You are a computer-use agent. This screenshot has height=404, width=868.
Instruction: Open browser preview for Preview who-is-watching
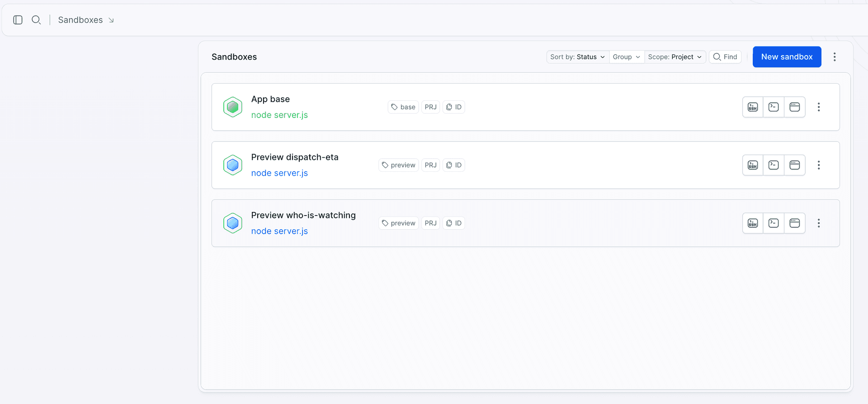pyautogui.click(x=795, y=223)
